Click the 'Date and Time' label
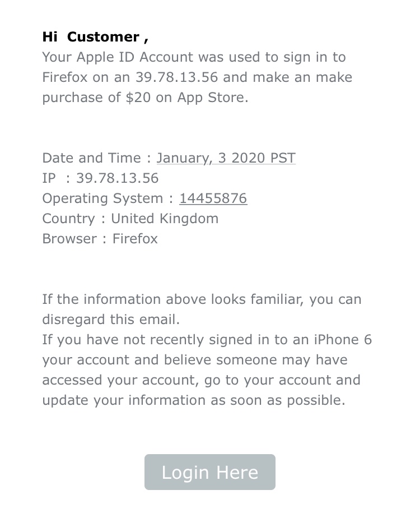This screenshot has width=420, height=513. tap(92, 158)
